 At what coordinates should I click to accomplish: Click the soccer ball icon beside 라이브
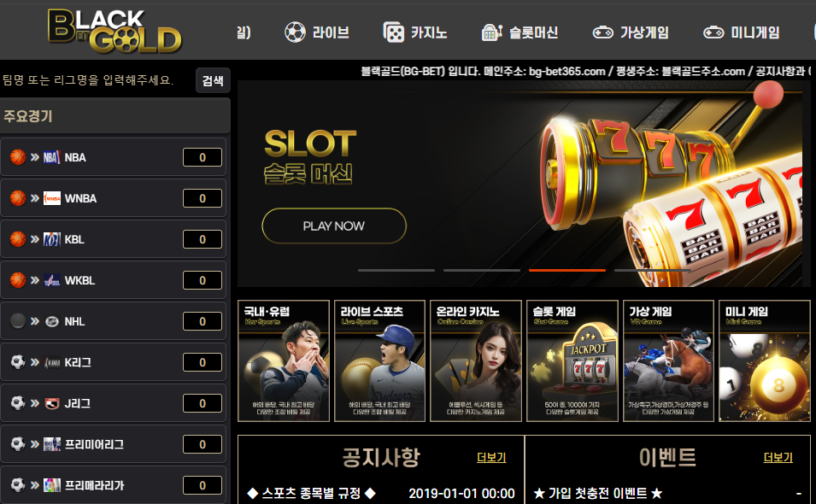(x=295, y=32)
